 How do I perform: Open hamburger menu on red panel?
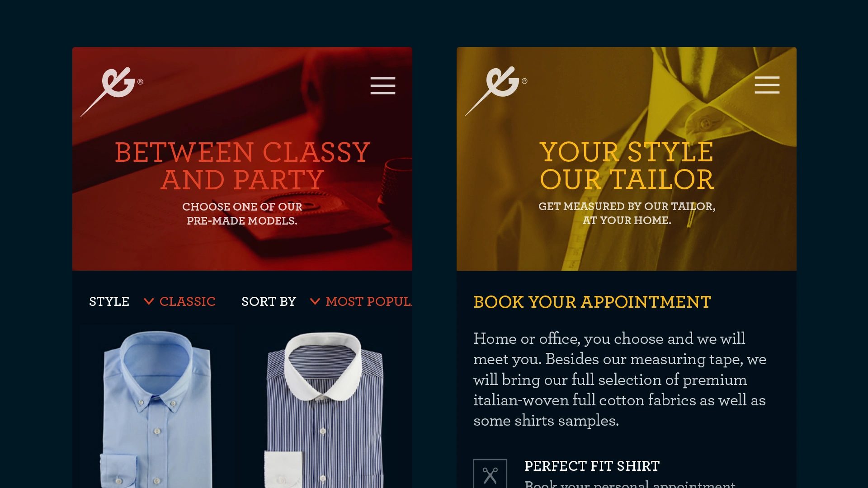(382, 86)
